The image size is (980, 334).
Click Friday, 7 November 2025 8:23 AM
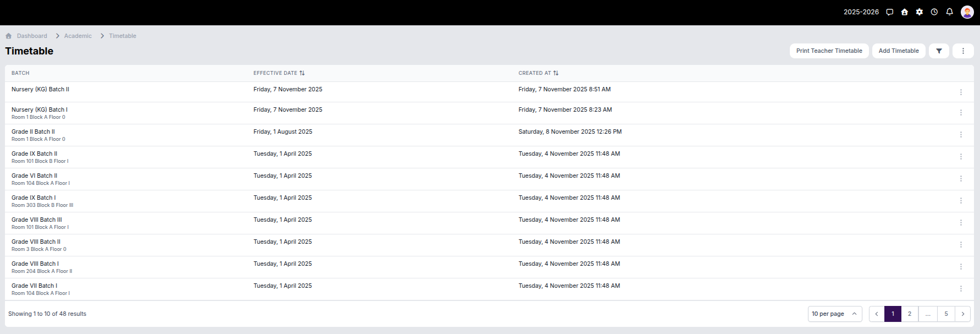point(565,109)
